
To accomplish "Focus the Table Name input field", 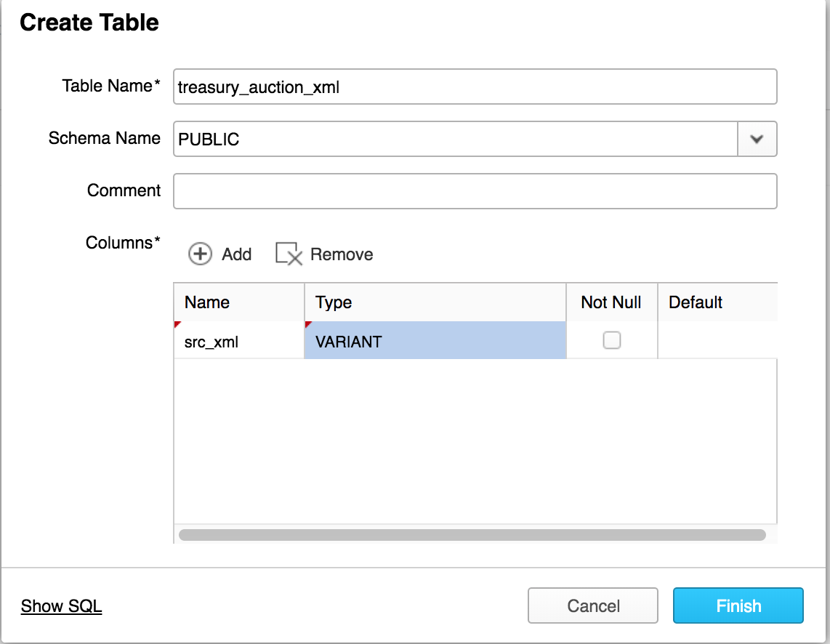I will (x=475, y=87).
